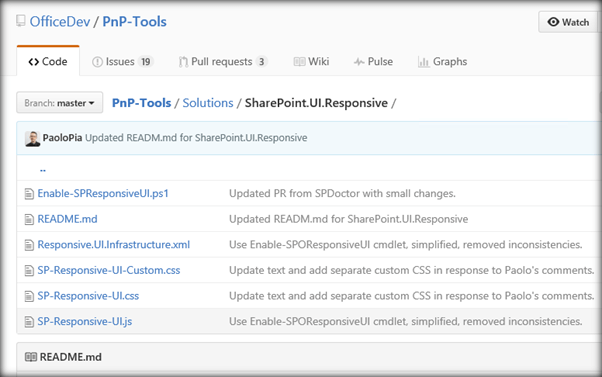The image size is (602, 377).
Task: Open the Enable-SPResponsiveUI.ps1 file
Action: pos(103,193)
